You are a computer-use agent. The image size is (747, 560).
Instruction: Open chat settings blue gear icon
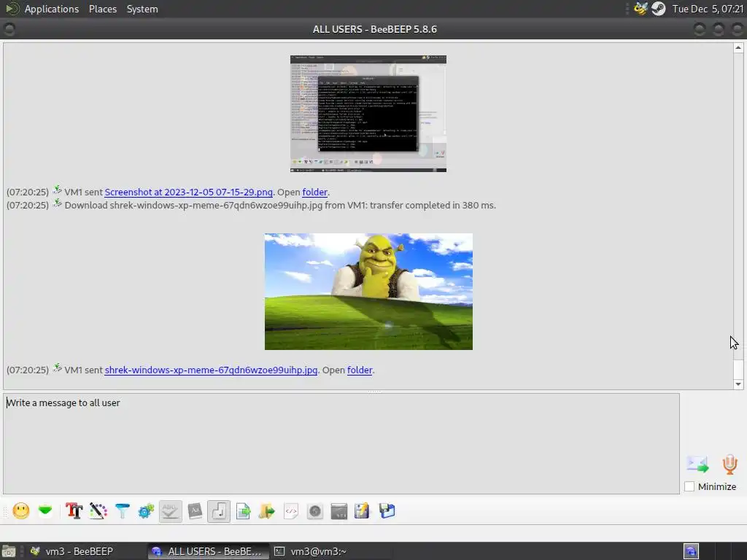146,511
